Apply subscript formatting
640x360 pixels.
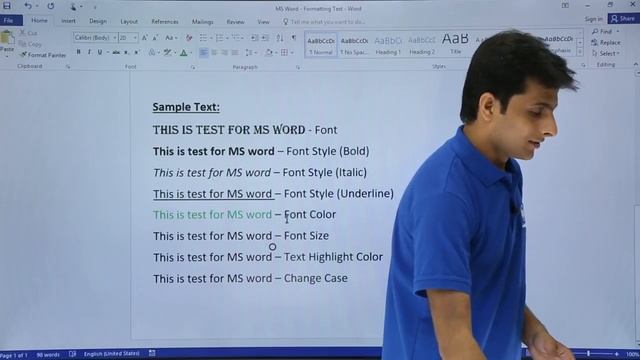127,52
